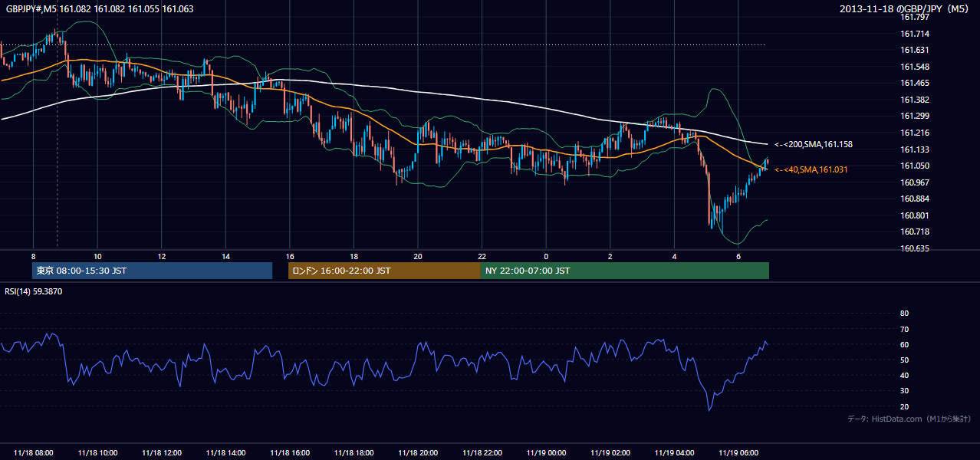Click price level 161.631 on axis

pyautogui.click(x=914, y=50)
